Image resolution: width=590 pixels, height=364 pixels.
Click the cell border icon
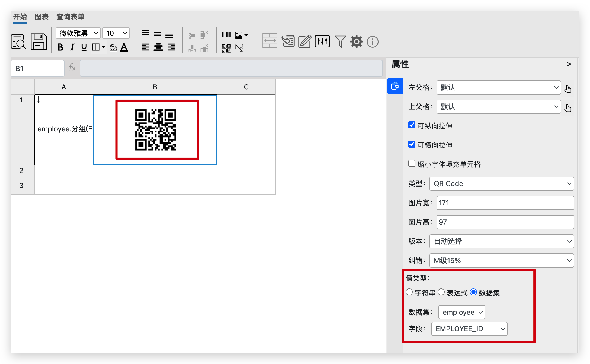tap(96, 47)
